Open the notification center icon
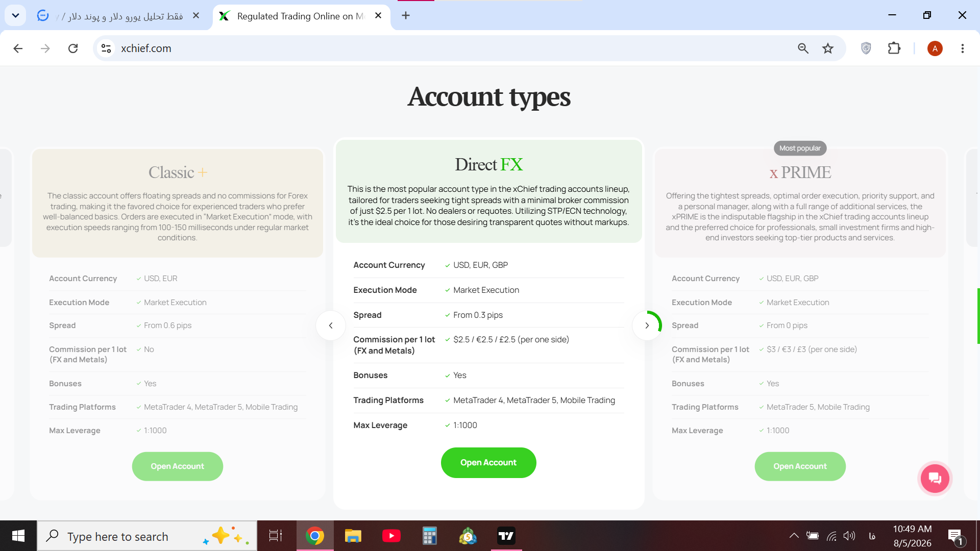The image size is (980, 551). click(956, 536)
